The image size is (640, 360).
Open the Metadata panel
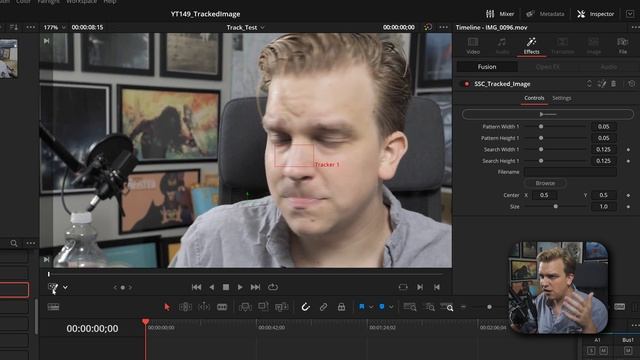coord(545,14)
